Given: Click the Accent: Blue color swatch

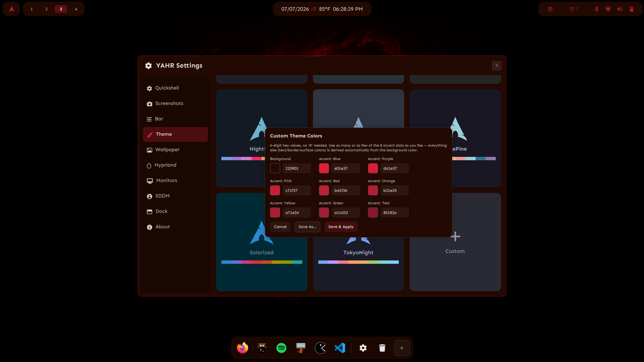Looking at the screenshot, I should [324, 168].
